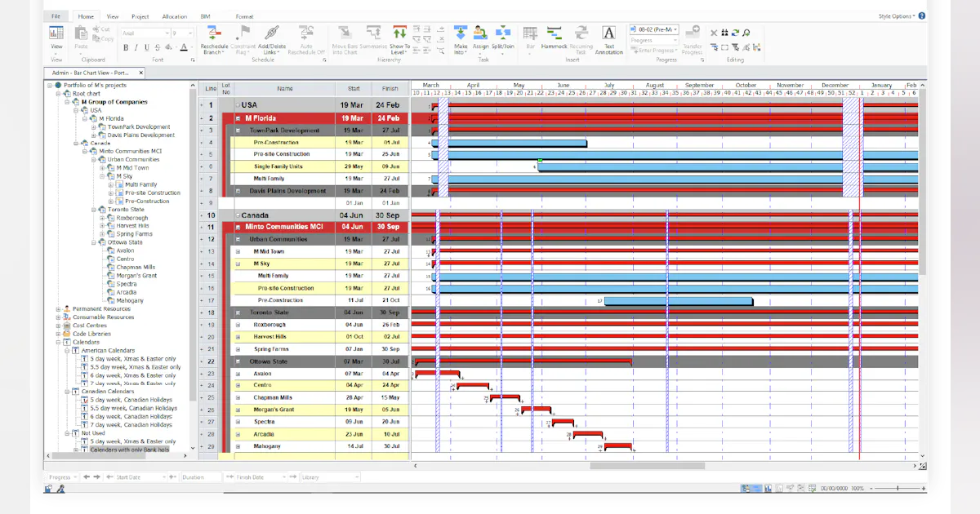Click the Mahogany task name cell
Image resolution: width=980 pixels, height=514 pixels.
tap(284, 446)
